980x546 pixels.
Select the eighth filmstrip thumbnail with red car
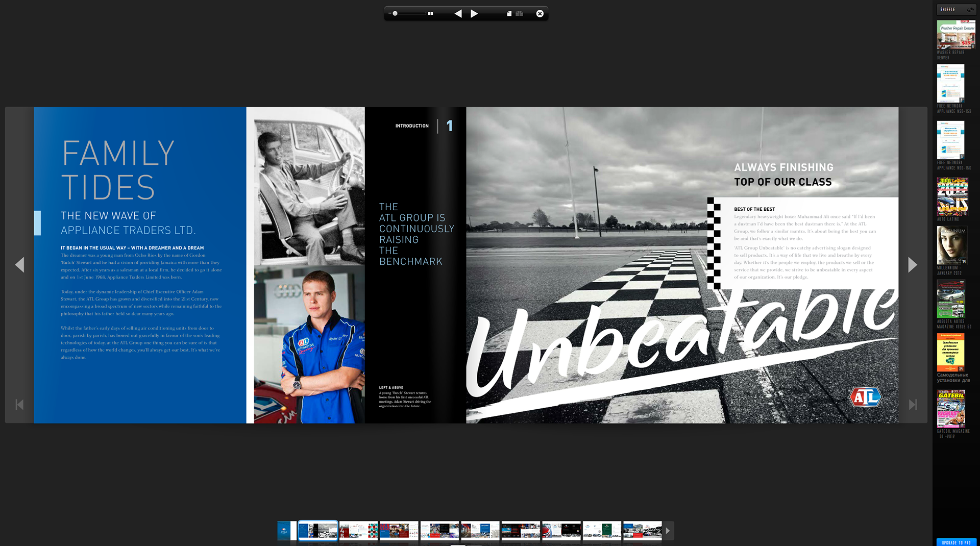click(561, 531)
